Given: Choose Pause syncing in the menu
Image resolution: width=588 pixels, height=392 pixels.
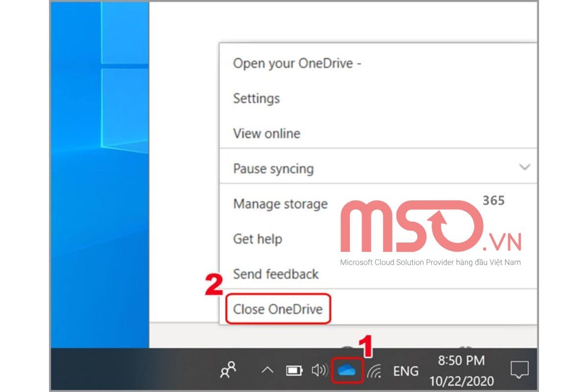Looking at the screenshot, I should tap(378, 169).
